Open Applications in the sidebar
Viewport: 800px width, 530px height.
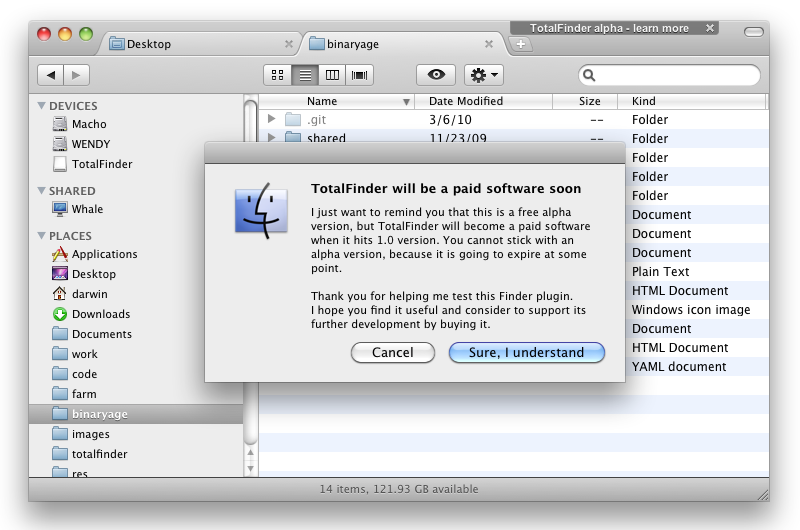click(104, 254)
